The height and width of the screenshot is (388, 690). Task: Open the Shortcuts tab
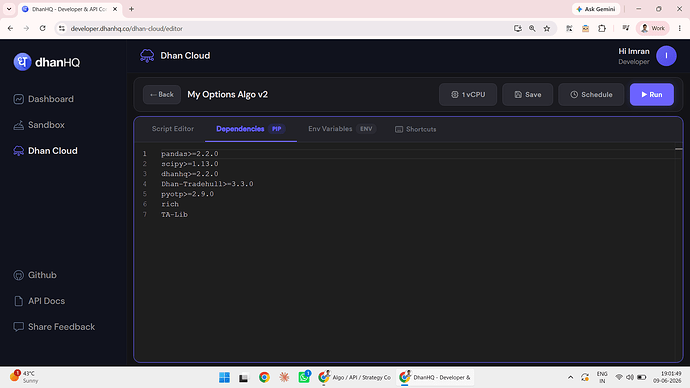click(x=415, y=129)
